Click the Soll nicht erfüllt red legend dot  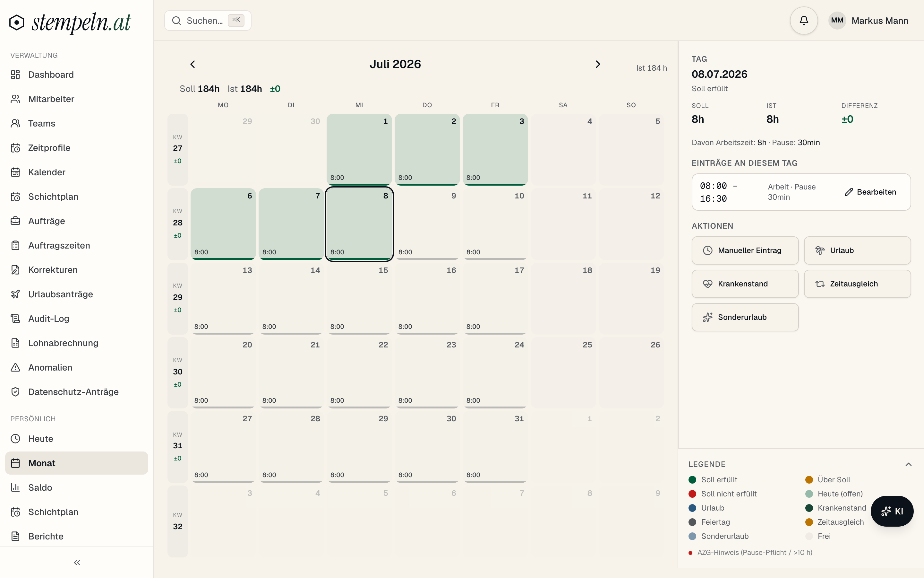692,494
